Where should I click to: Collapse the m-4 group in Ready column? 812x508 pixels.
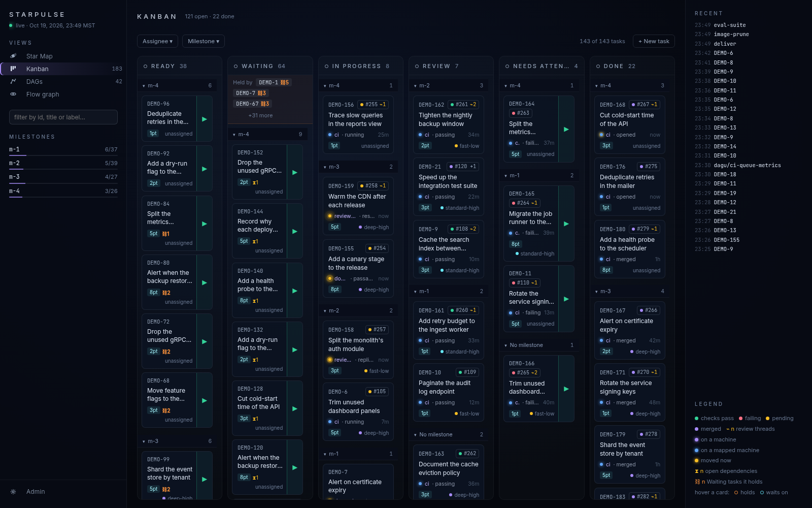coord(177,85)
